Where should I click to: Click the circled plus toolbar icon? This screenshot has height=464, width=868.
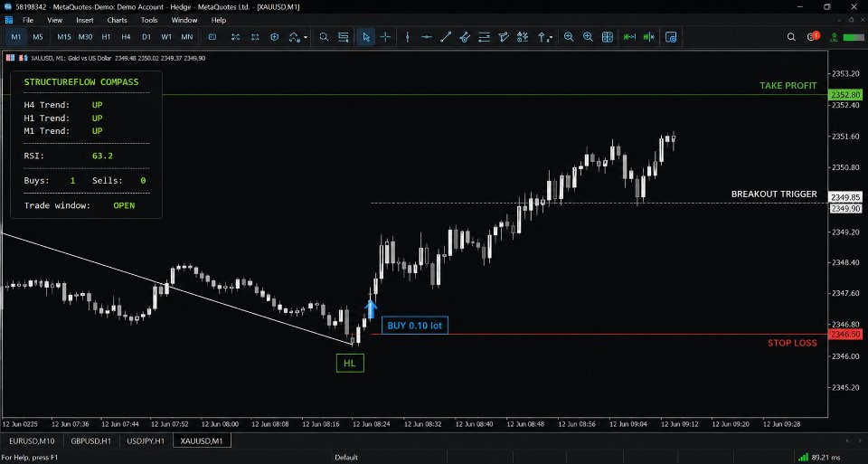click(x=275, y=37)
